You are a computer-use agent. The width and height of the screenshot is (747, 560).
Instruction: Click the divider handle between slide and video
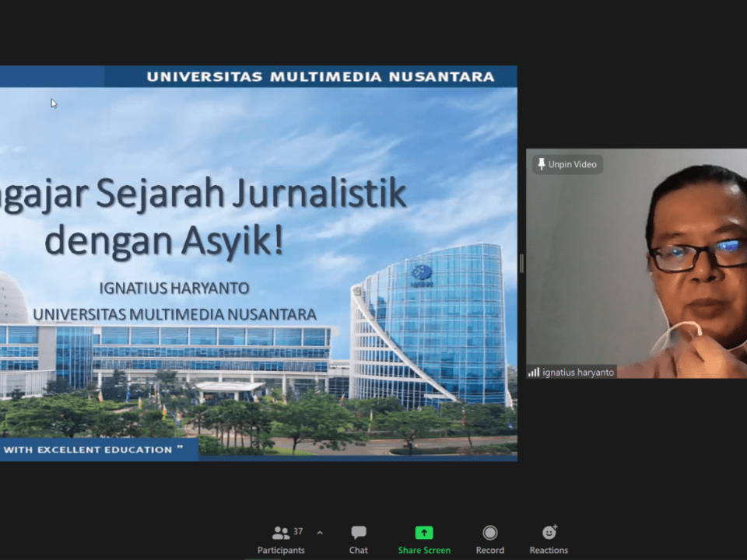tap(521, 264)
